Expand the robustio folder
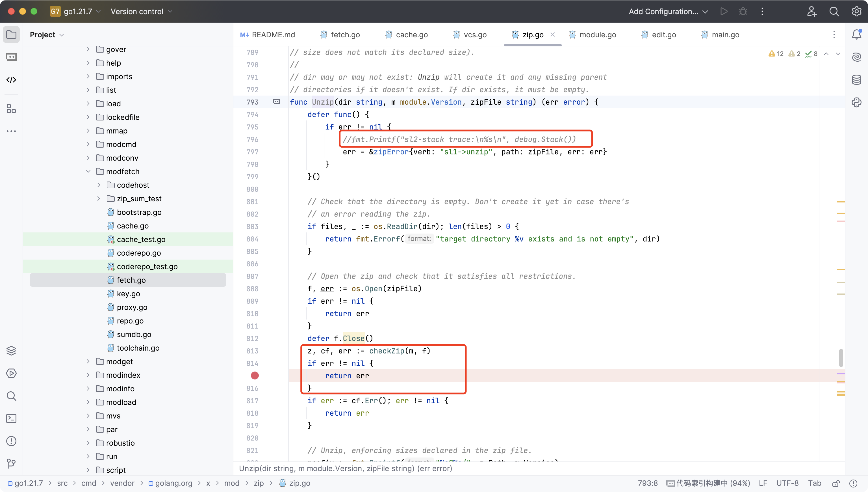Image resolution: width=868 pixels, height=492 pixels. point(88,443)
